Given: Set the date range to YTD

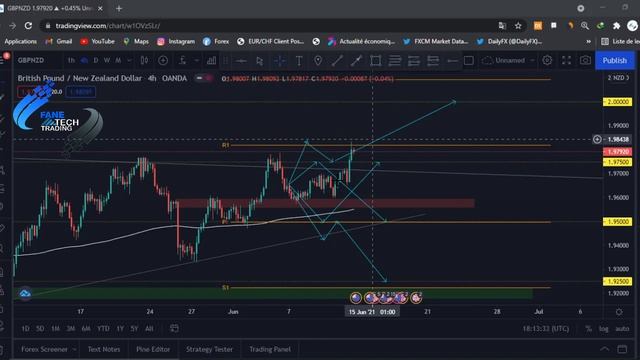Looking at the screenshot, I should point(103,329).
